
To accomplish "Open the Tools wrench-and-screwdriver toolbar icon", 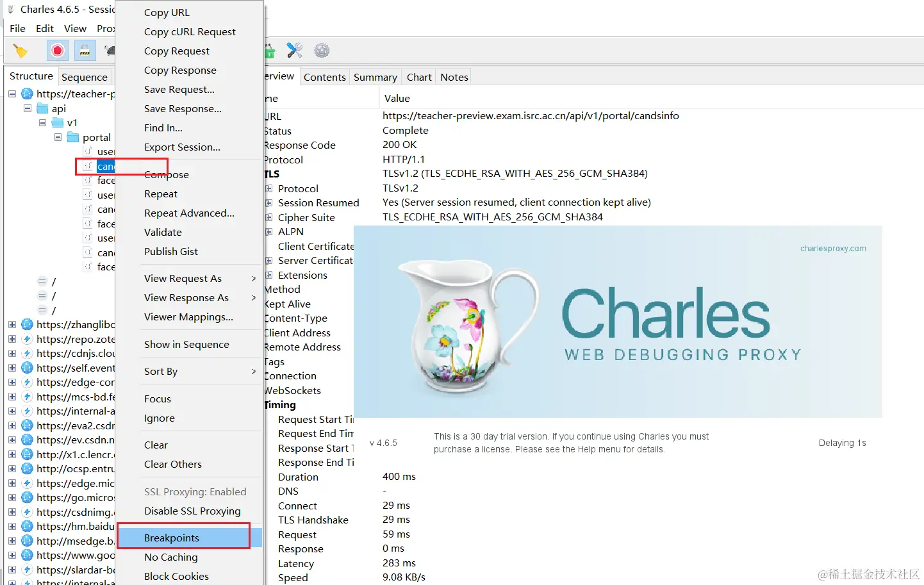I will click(295, 50).
